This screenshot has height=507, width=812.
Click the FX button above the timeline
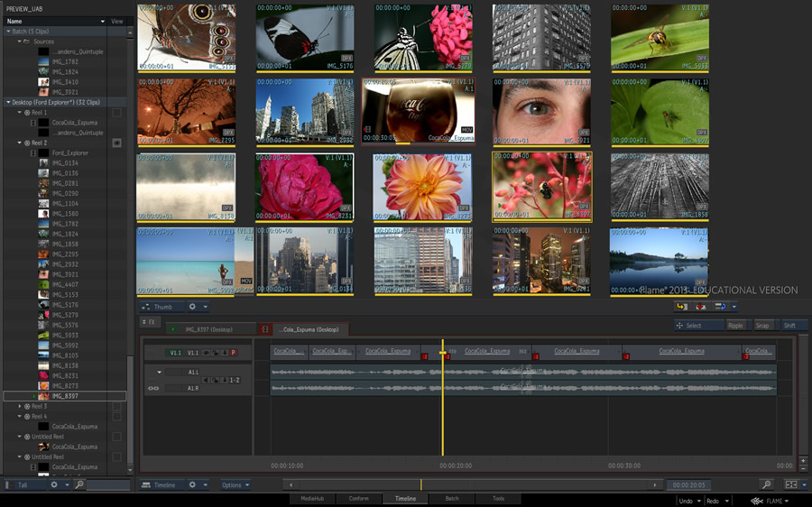(149, 322)
